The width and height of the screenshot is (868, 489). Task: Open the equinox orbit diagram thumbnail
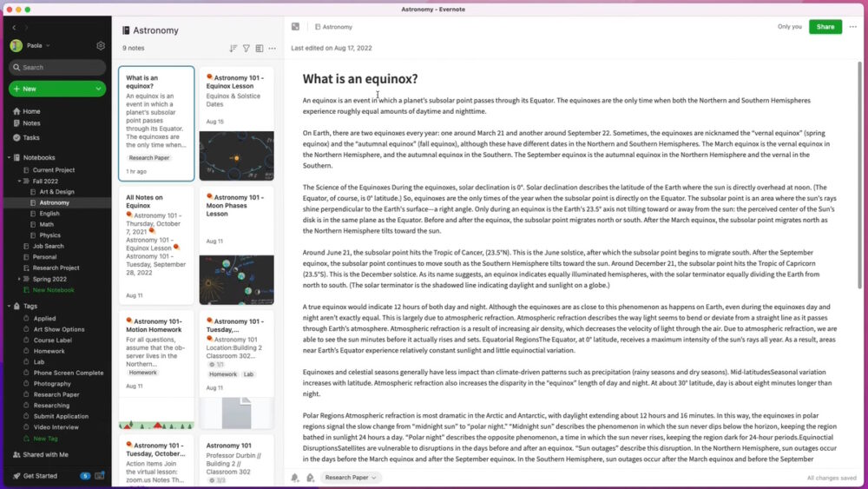236,155
